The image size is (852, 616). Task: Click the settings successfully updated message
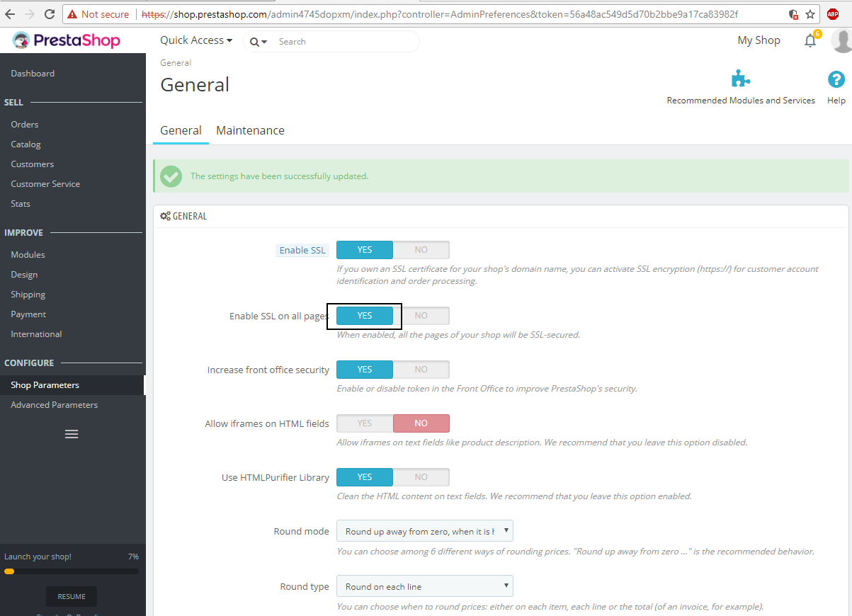click(279, 176)
